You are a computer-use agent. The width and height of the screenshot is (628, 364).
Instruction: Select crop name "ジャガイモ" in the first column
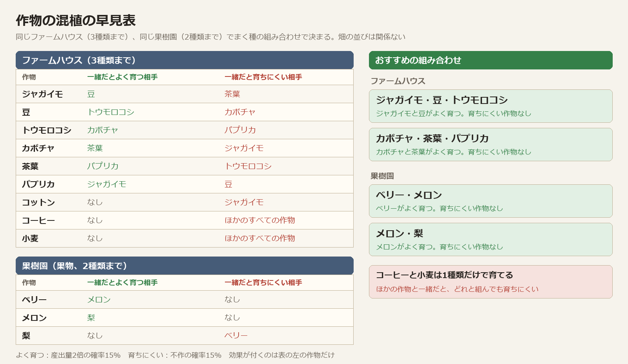42,94
